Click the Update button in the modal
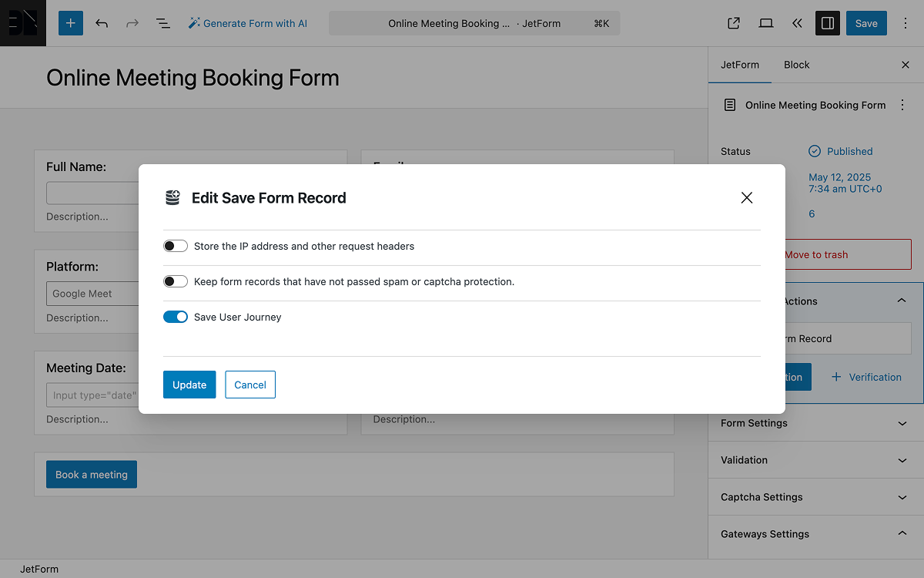This screenshot has width=924, height=578. (189, 384)
